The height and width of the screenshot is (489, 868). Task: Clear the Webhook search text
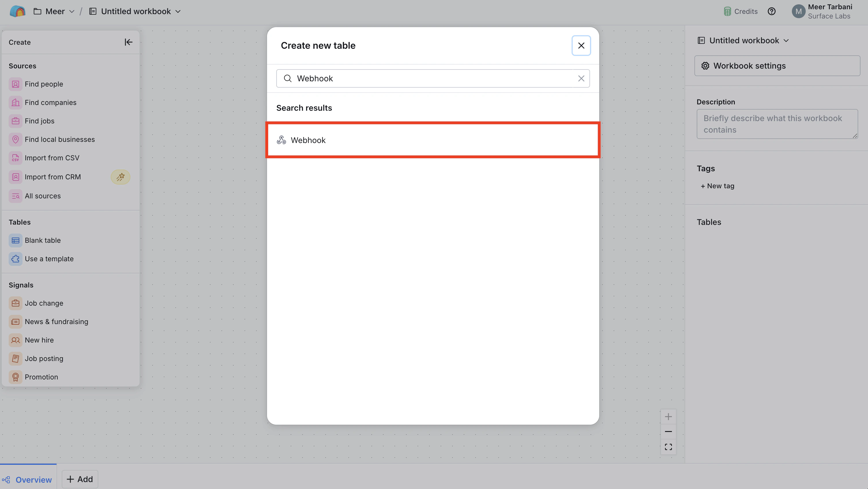pyautogui.click(x=581, y=78)
